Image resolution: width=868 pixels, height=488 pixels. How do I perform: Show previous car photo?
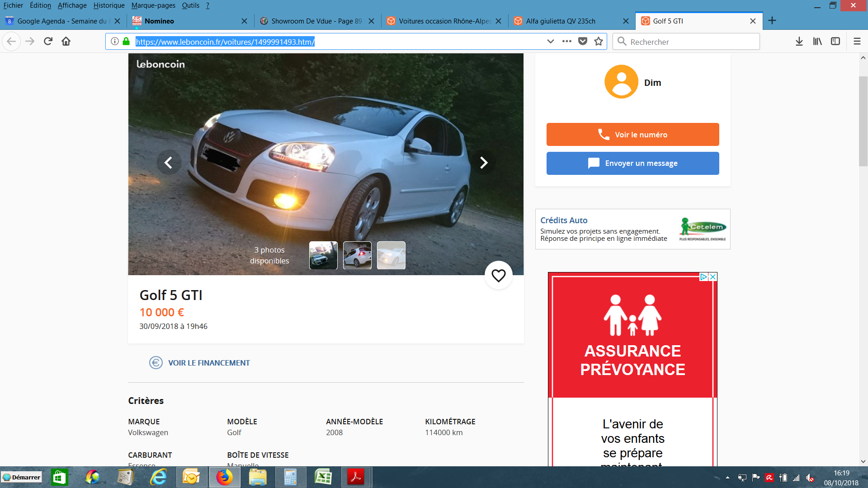[x=168, y=162]
